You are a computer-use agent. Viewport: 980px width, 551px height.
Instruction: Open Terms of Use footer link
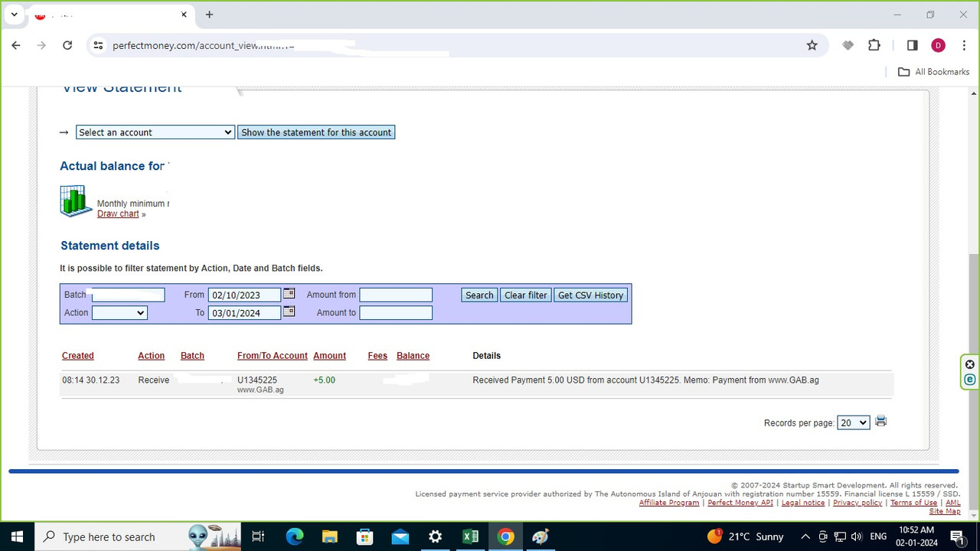[x=913, y=503]
